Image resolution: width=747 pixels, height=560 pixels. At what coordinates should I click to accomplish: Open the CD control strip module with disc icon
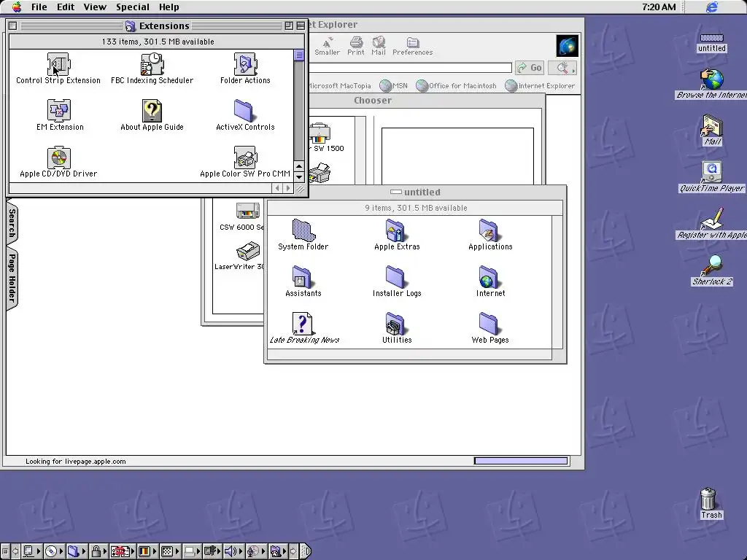tap(54, 551)
